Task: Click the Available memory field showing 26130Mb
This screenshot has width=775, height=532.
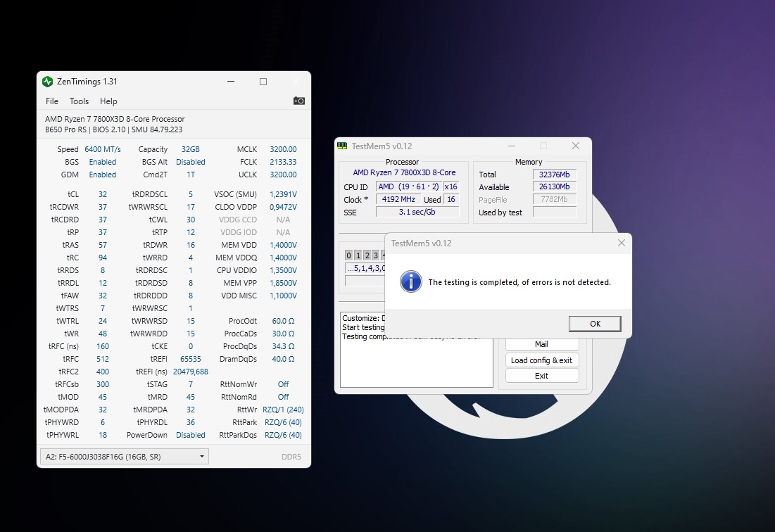Action: pos(555,186)
